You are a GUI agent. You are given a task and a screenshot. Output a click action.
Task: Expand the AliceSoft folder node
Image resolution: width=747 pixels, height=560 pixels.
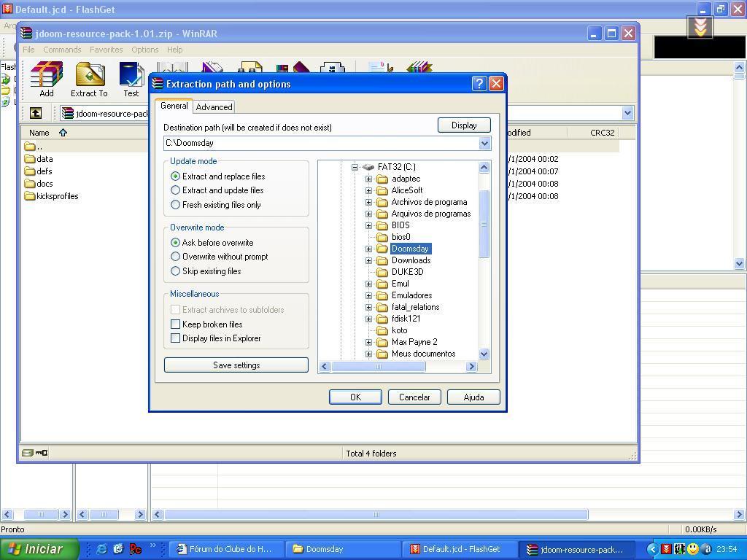click(x=368, y=190)
